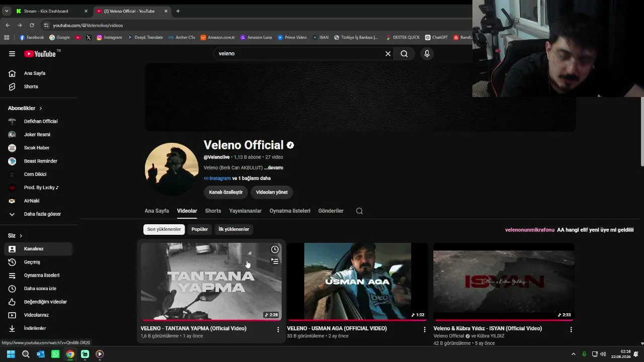Click the browser back arrow
The image size is (644, 362).
point(8,25)
